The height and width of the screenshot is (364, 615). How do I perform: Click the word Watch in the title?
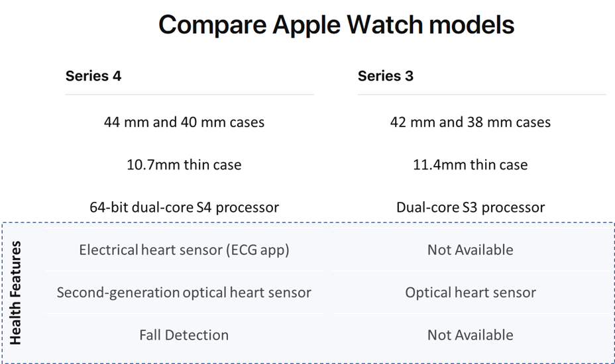(x=384, y=24)
